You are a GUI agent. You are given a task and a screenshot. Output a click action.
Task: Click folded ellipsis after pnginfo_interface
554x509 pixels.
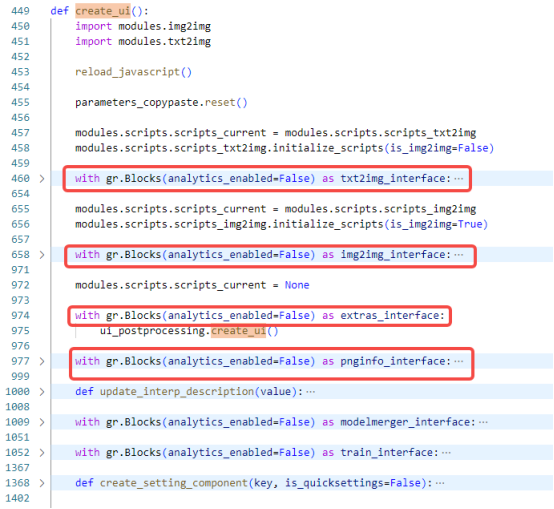coord(459,361)
